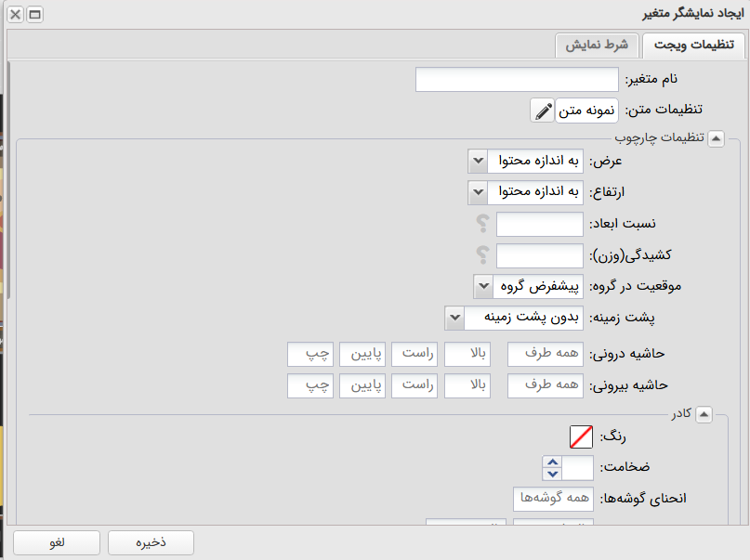The height and width of the screenshot is (560, 750).
Task: Click the تنظیمات متن: label
Action: coord(664,110)
